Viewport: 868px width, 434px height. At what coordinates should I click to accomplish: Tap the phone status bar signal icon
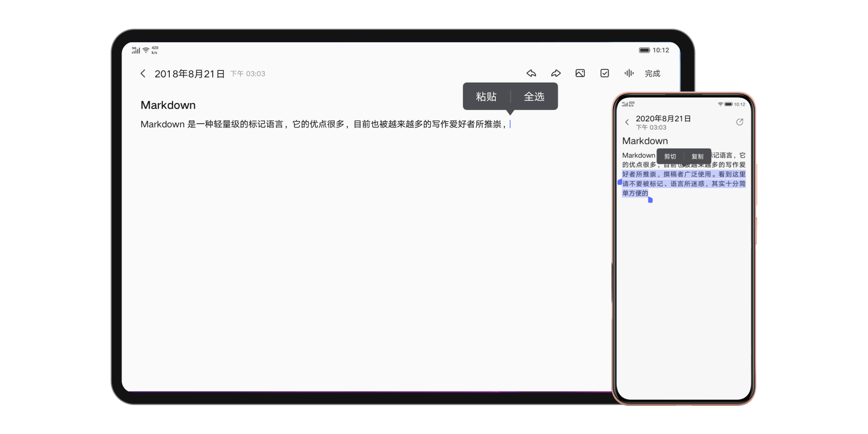coord(625,104)
